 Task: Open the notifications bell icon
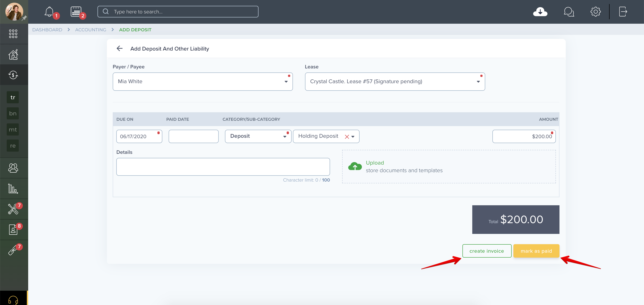point(49,11)
